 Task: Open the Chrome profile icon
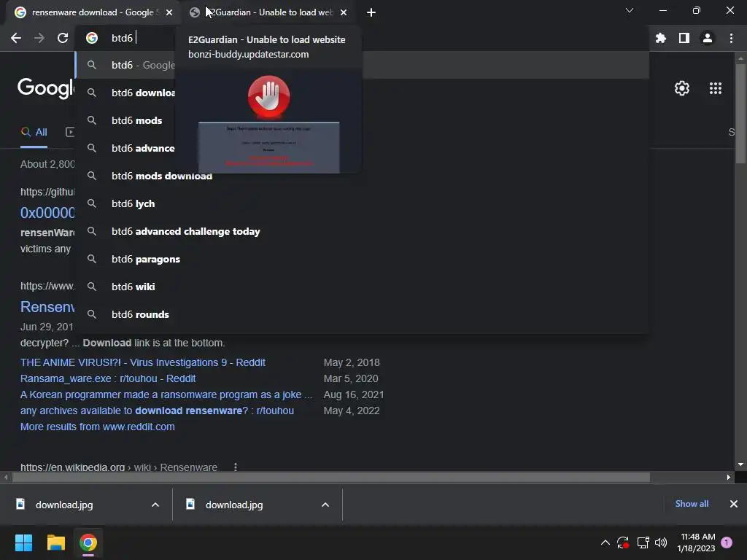(708, 38)
